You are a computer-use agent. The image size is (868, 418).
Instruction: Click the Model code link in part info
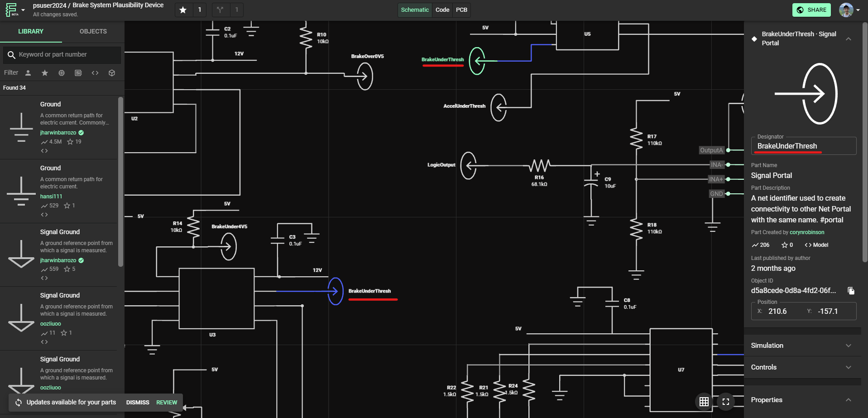(x=816, y=245)
